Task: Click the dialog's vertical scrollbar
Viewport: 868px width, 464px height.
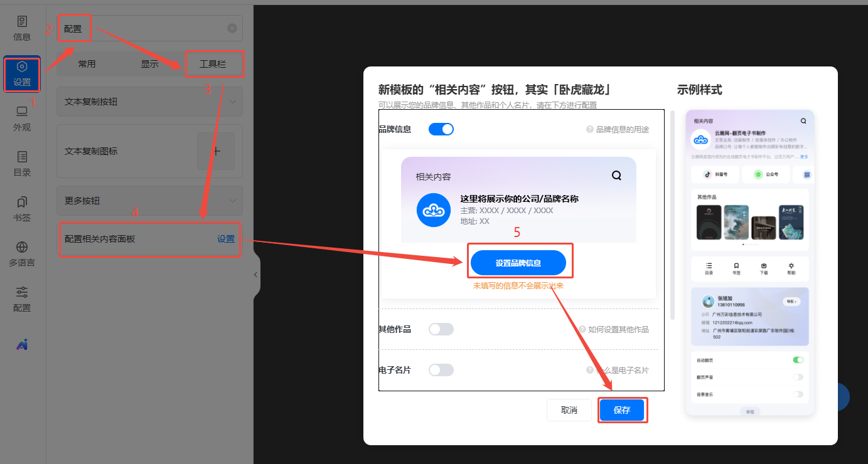Action: pyautogui.click(x=673, y=213)
